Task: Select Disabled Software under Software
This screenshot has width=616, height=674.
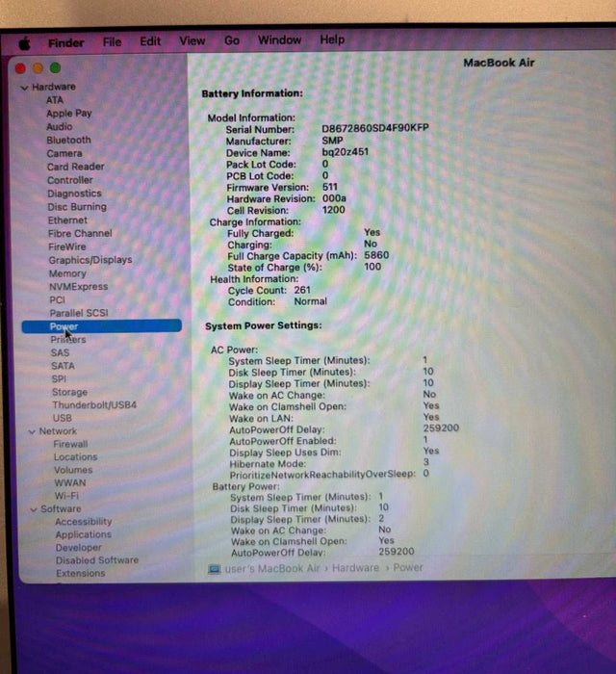Action: (x=97, y=560)
